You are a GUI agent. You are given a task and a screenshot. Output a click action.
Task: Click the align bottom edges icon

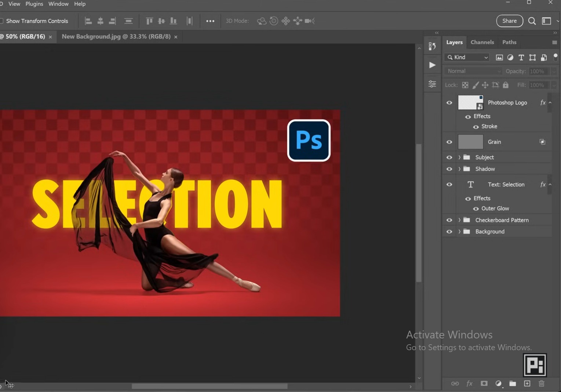[x=174, y=21]
